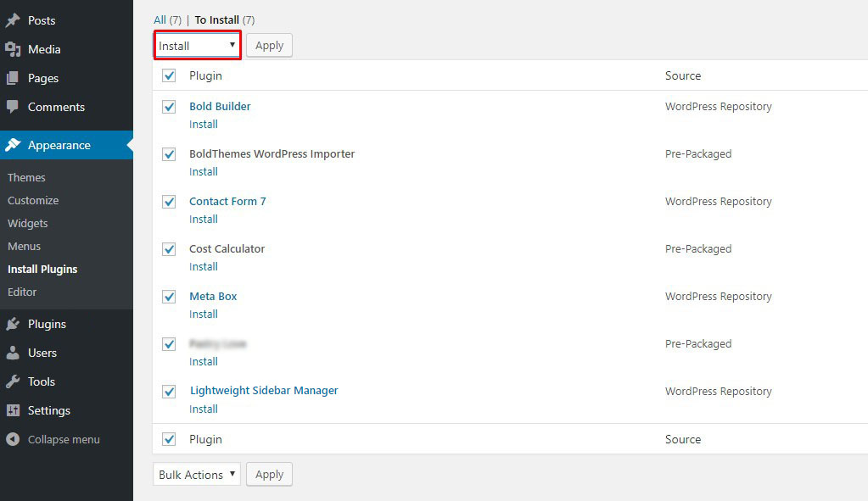The image size is (868, 501).
Task: Go to Widgets submenu
Action: [28, 224]
